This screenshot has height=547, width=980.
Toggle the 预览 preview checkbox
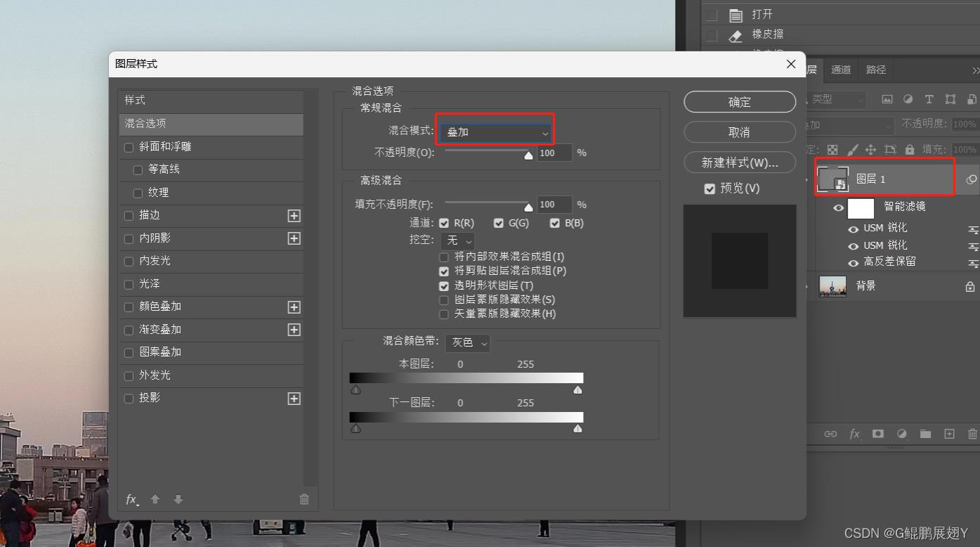pos(710,188)
